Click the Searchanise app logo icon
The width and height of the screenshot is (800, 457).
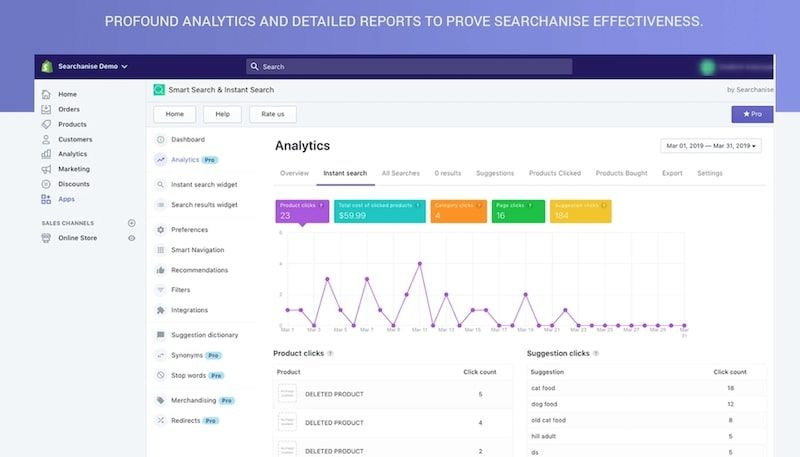[x=159, y=90]
